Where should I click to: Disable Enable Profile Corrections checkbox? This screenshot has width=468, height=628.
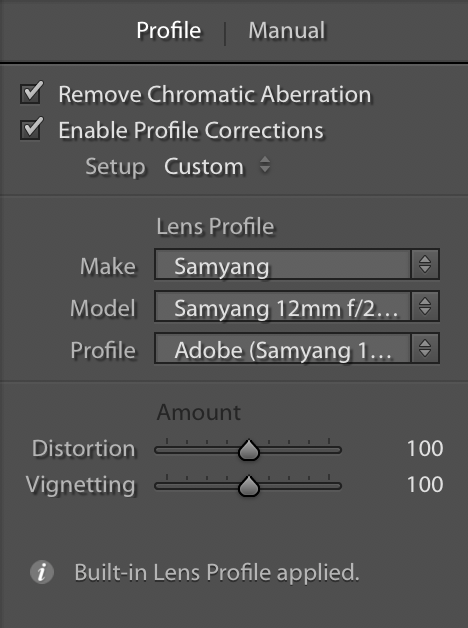pos(31,129)
